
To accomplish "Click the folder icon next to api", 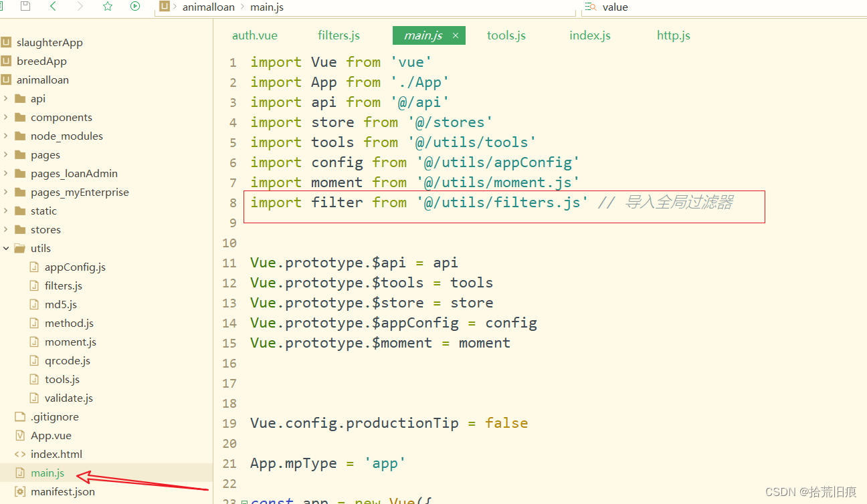I will (20, 98).
